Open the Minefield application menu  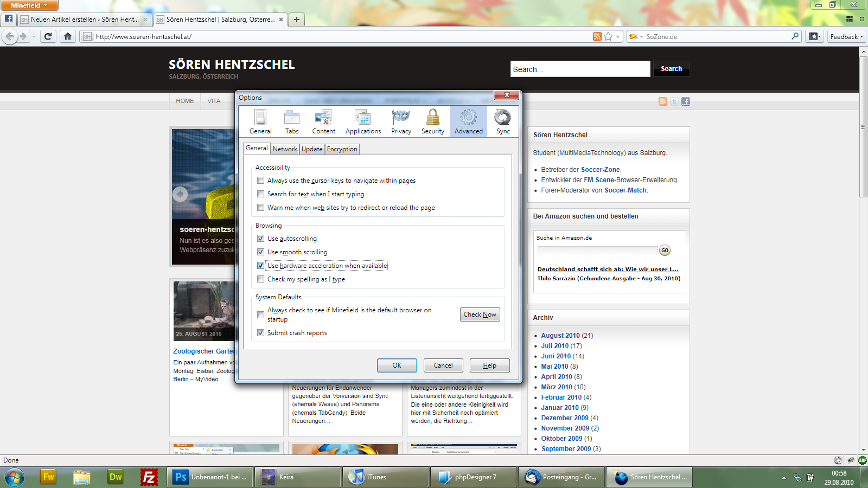coord(29,5)
